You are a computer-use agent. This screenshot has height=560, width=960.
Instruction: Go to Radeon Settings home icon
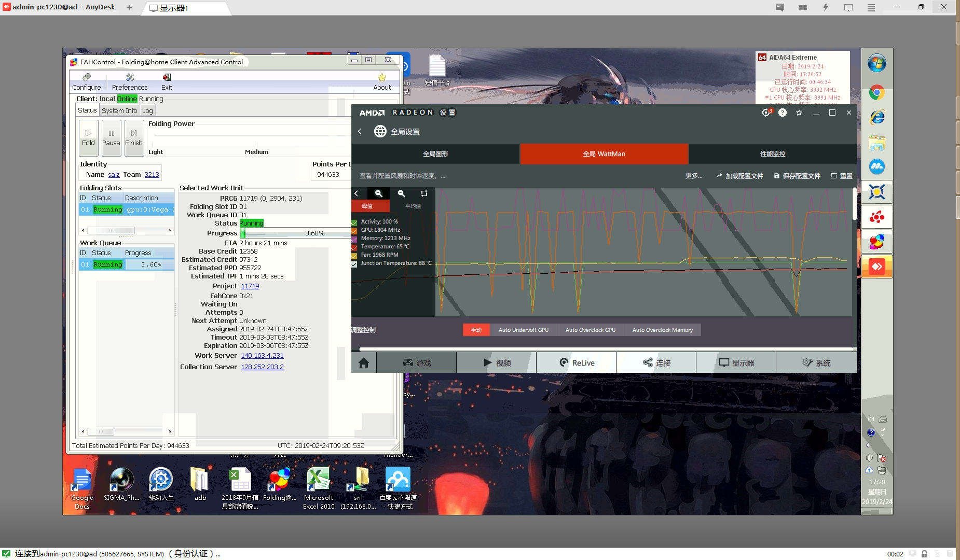(364, 362)
